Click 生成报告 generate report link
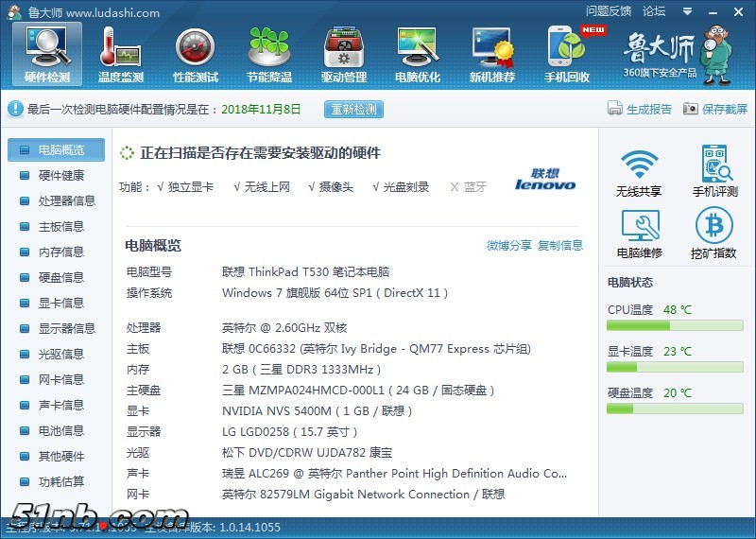The width and height of the screenshot is (756, 539). 640,109
